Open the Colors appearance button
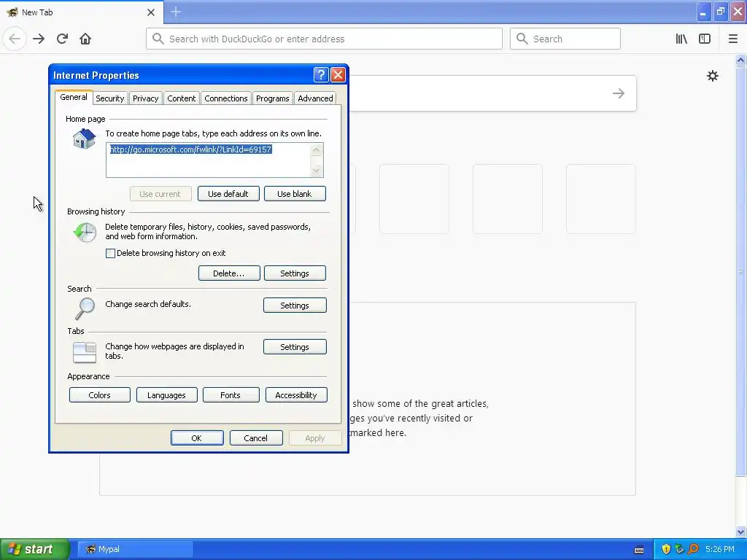 (99, 394)
